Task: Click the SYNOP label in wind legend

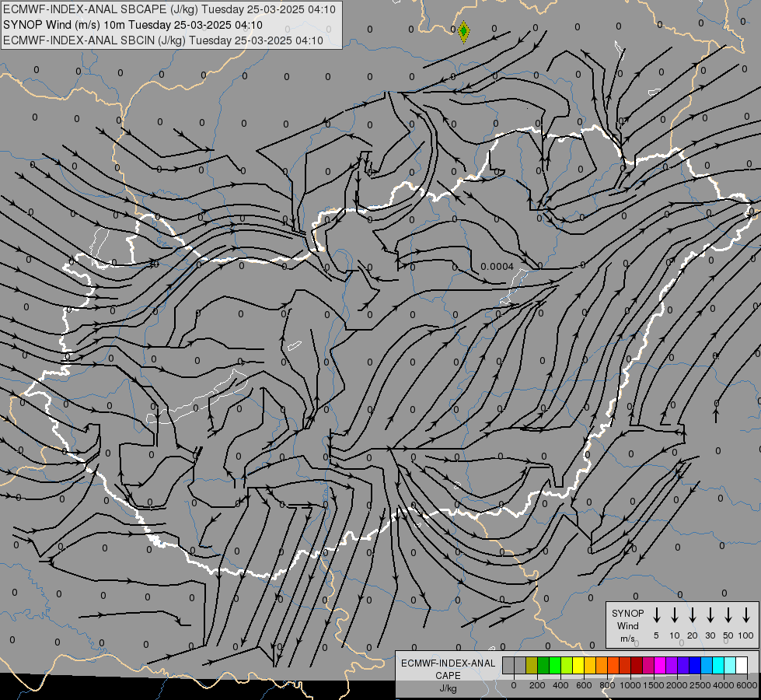Action: click(627, 613)
